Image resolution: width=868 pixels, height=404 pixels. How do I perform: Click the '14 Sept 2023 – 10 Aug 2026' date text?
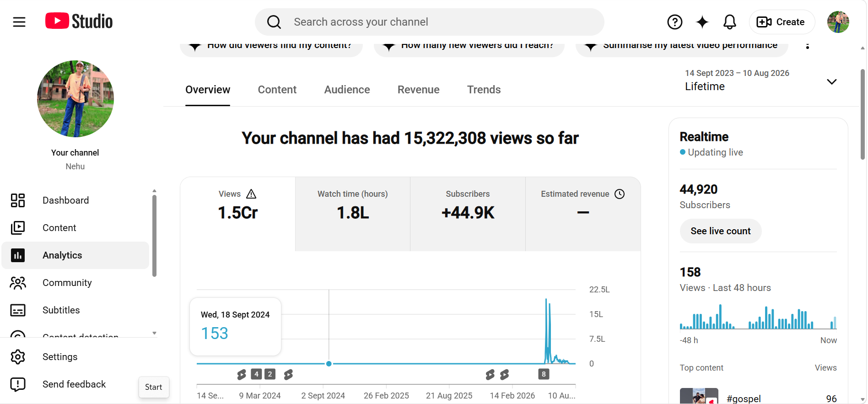point(737,73)
